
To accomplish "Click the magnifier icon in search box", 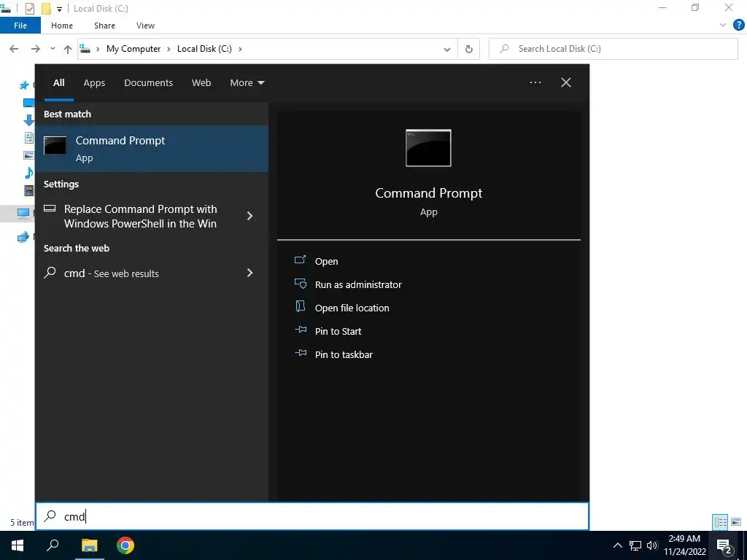I will pyautogui.click(x=50, y=516).
